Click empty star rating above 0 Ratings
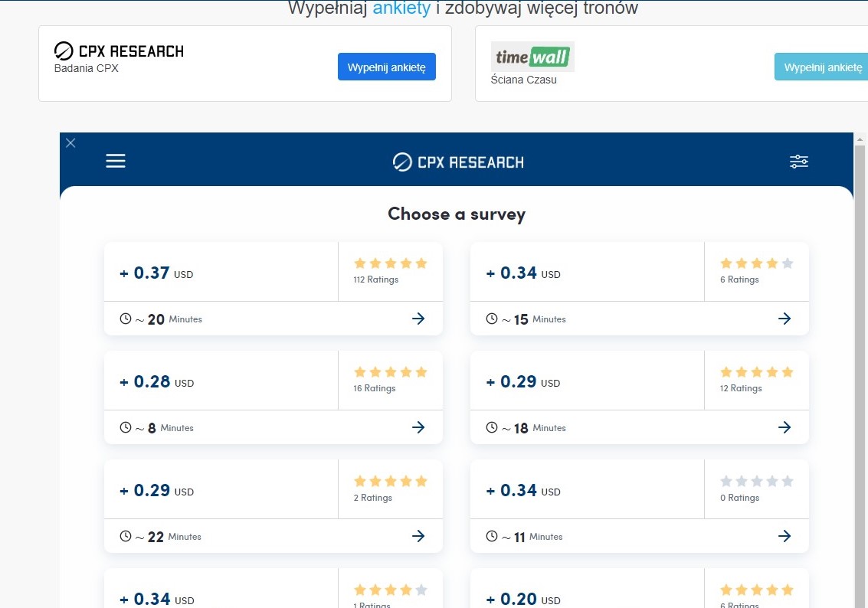Image resolution: width=868 pixels, height=608 pixels. [757, 481]
